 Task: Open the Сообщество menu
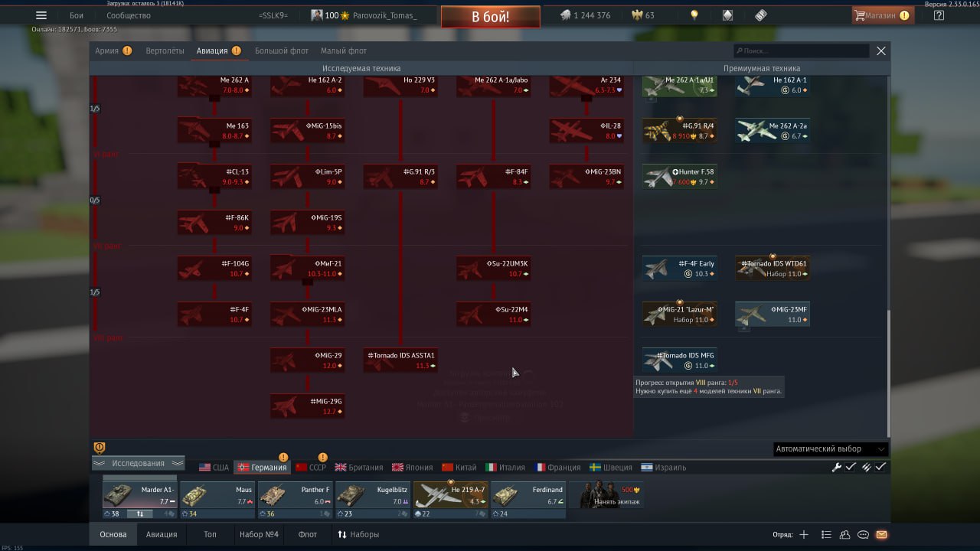click(129, 15)
